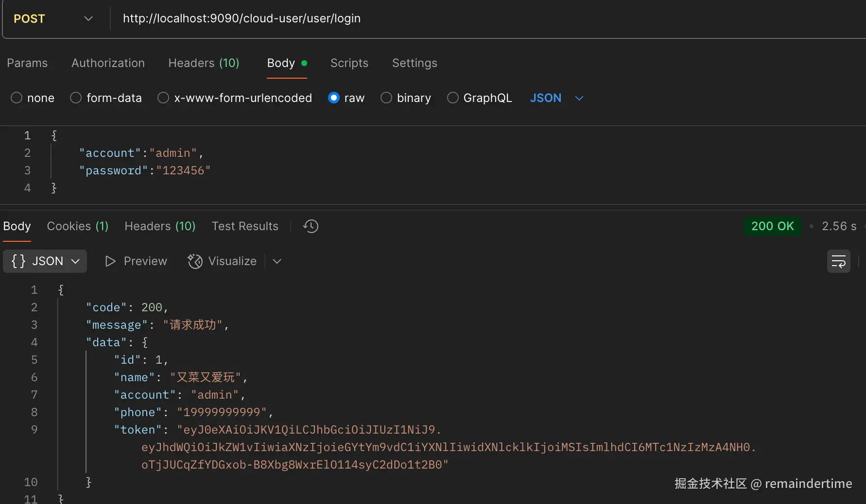Click the request URL input field
The height and width of the screenshot is (504, 866).
437,19
